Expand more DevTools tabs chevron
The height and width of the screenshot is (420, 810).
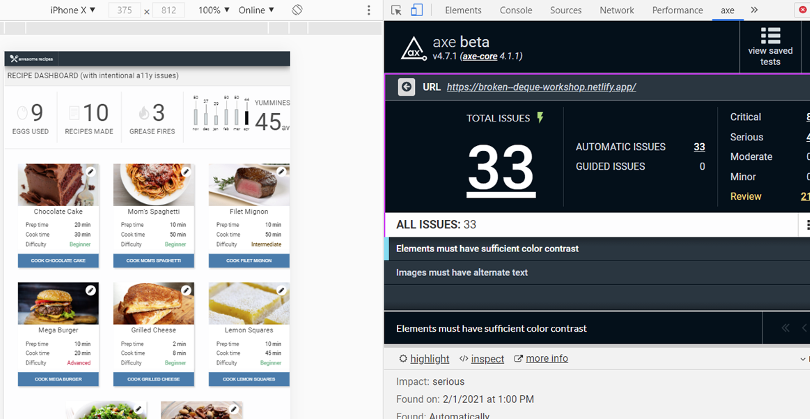[x=753, y=10]
